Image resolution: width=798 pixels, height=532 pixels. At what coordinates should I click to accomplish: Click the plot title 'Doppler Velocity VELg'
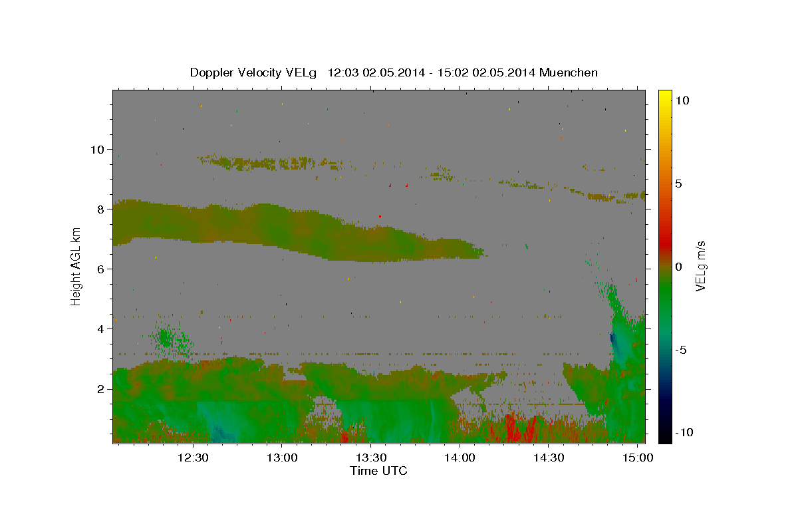(x=254, y=72)
